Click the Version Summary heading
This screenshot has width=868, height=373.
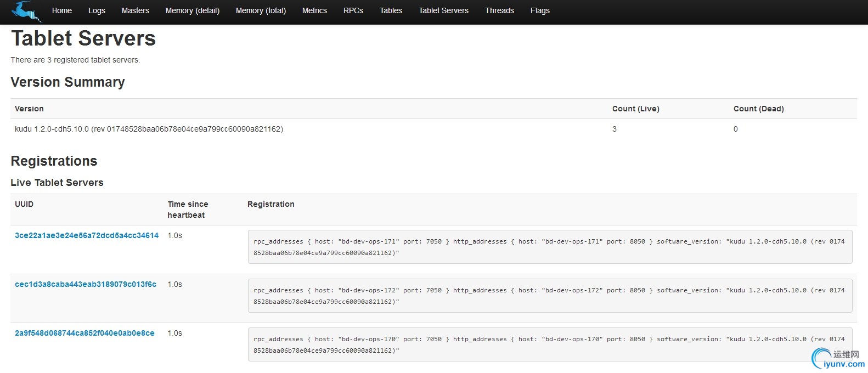67,82
